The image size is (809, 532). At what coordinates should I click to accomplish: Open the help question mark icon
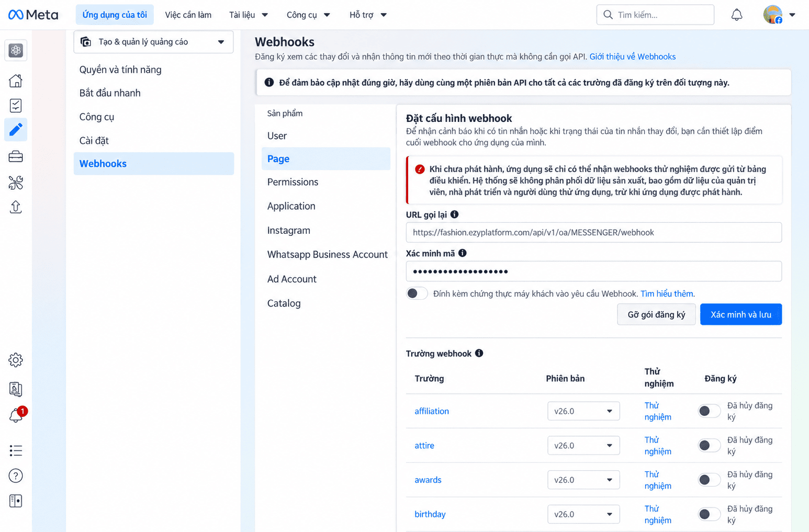pos(16,476)
